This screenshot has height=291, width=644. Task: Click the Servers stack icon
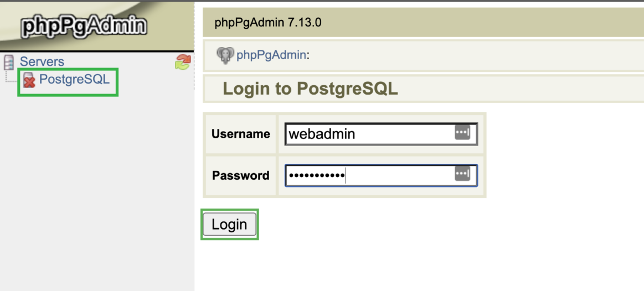coord(9,62)
